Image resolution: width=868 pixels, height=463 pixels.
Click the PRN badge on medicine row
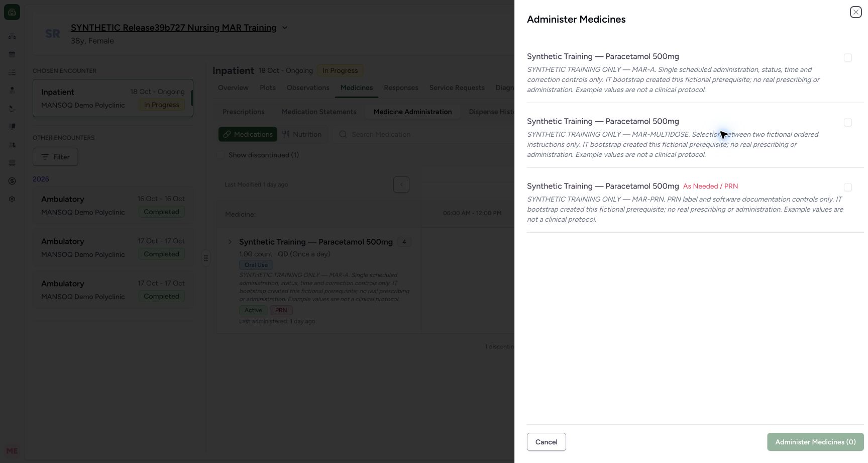pyautogui.click(x=281, y=310)
